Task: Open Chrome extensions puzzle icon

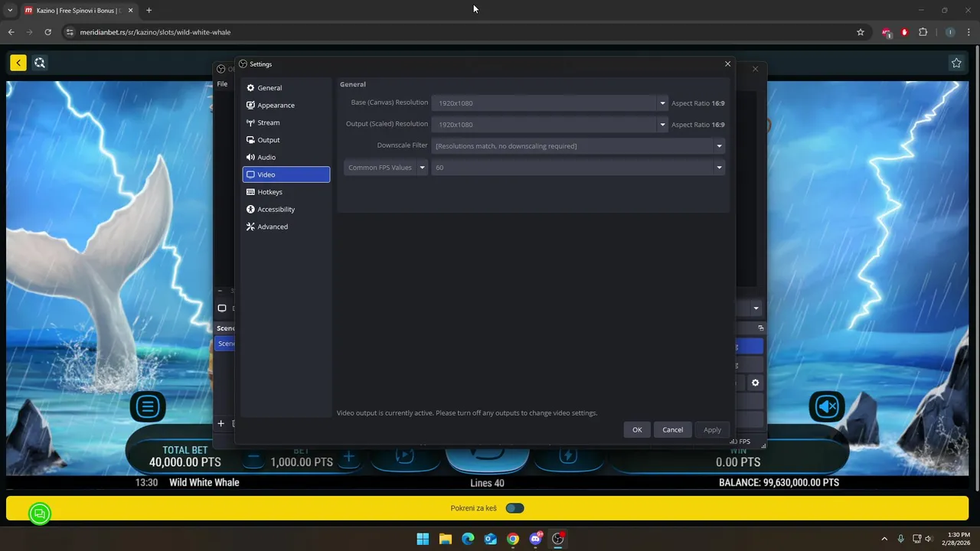Action: click(x=923, y=32)
